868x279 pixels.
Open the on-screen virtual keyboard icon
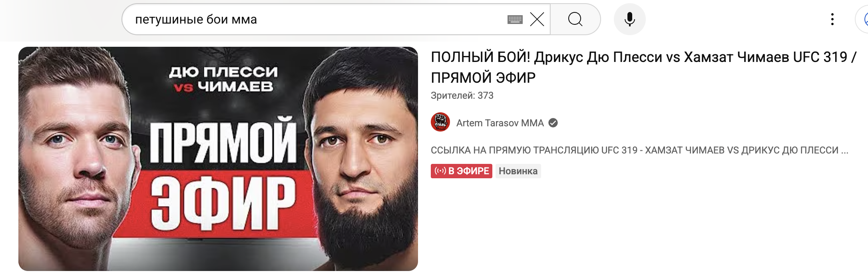[x=515, y=19]
